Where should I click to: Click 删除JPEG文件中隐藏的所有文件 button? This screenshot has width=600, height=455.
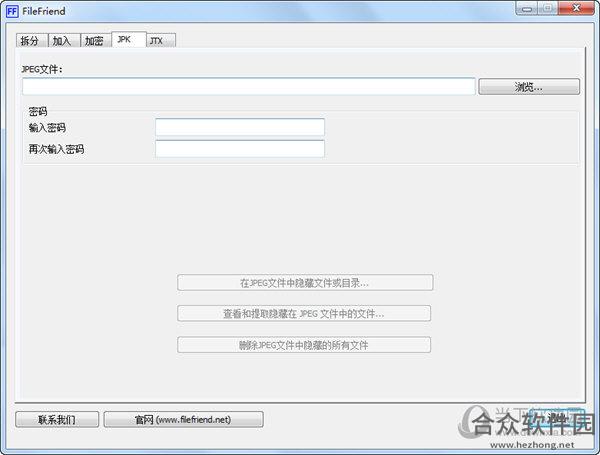point(304,345)
